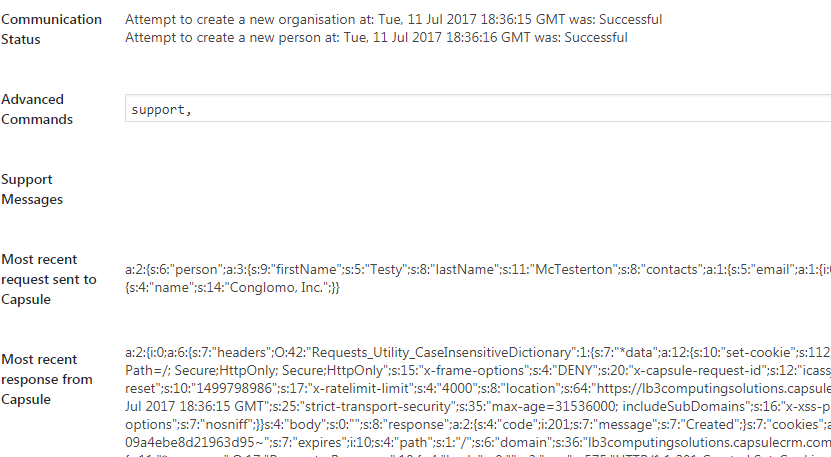Image resolution: width=831 pixels, height=457 pixels.
Task: Click the Advanced Commands label
Action: 37,109
